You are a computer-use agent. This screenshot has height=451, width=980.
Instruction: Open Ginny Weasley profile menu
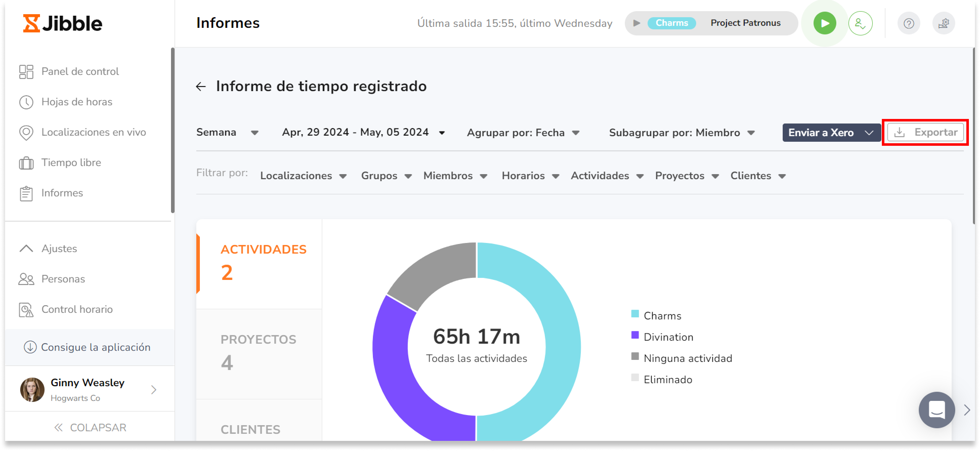point(90,390)
